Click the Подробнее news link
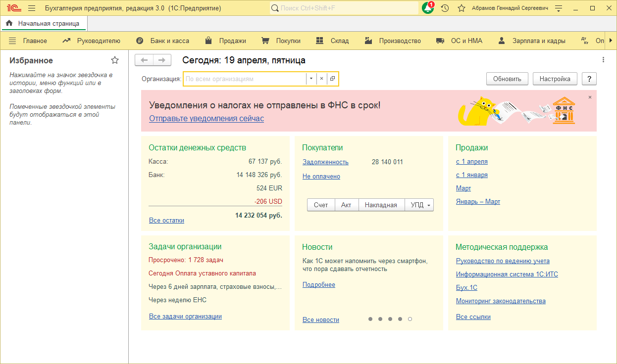The image size is (617, 364). click(x=319, y=285)
